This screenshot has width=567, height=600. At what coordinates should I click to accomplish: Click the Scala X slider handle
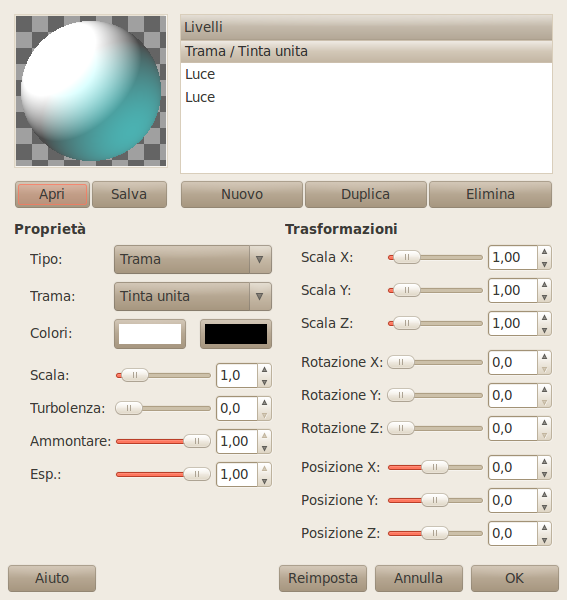[x=407, y=258]
